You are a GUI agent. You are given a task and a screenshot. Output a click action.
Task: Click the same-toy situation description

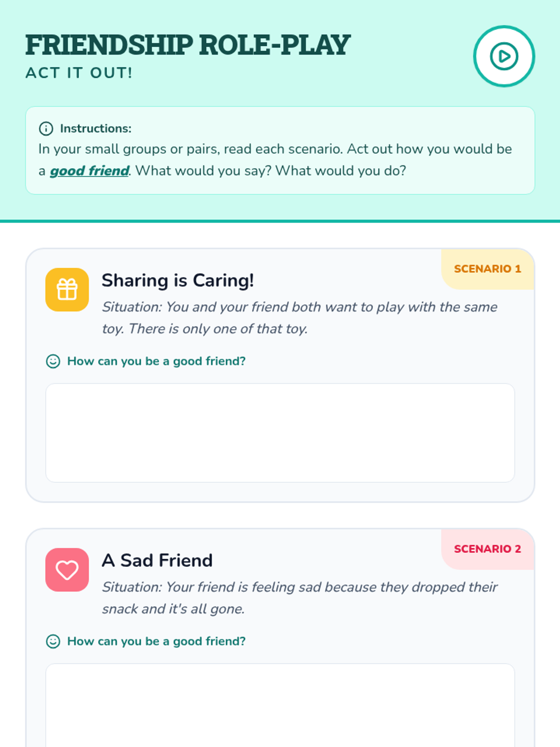[299, 317]
